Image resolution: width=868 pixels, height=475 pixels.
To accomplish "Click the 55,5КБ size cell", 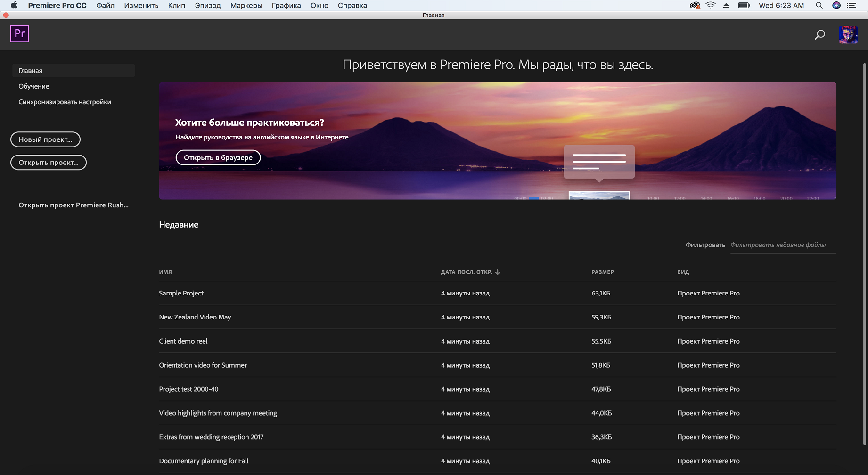I will coord(601,341).
